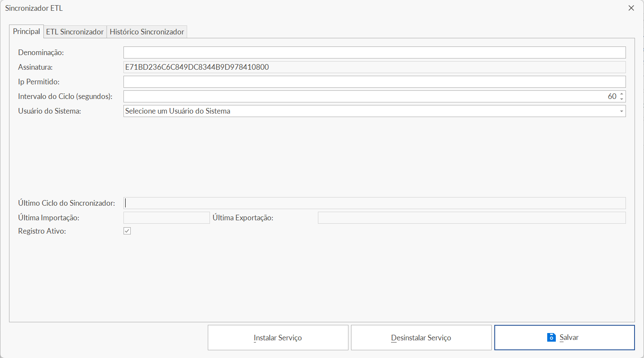Click the blue floppy disk save icon
This screenshot has height=358, width=644.
pos(551,337)
